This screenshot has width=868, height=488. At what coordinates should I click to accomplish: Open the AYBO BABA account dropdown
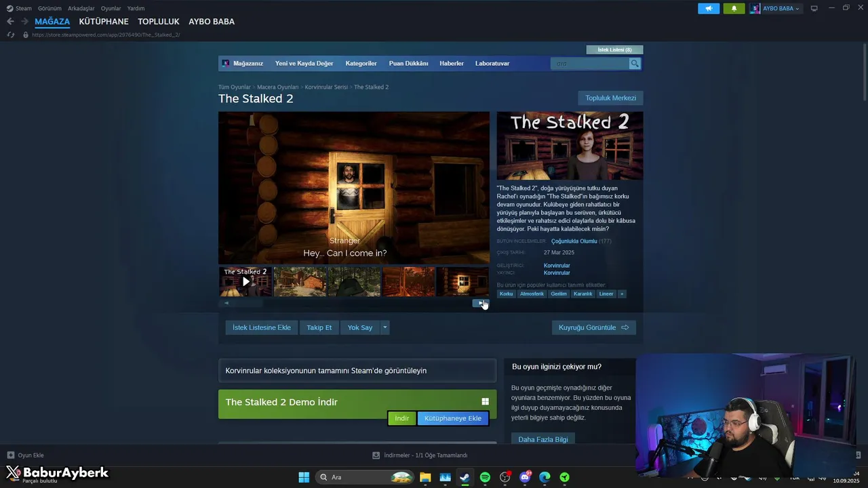coord(774,8)
